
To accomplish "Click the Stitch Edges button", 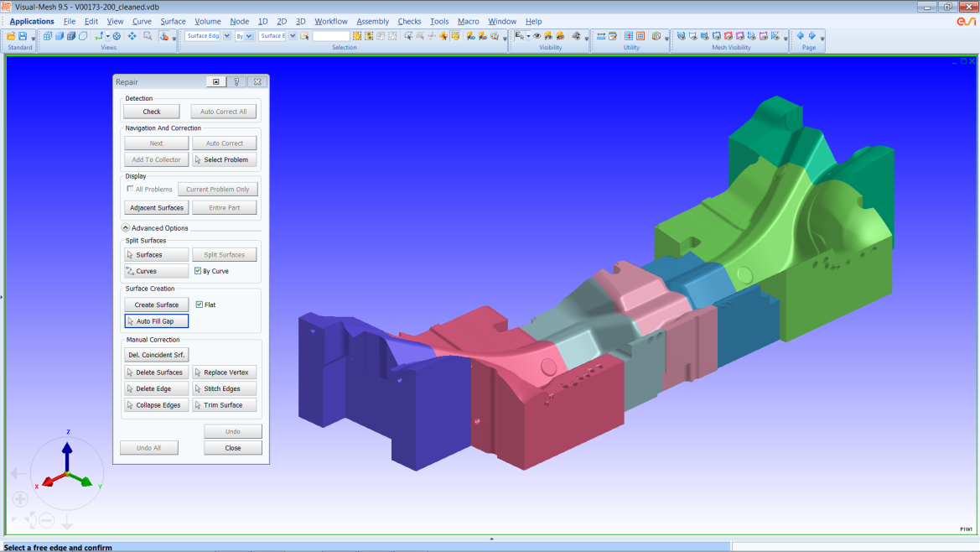I will pyautogui.click(x=225, y=388).
